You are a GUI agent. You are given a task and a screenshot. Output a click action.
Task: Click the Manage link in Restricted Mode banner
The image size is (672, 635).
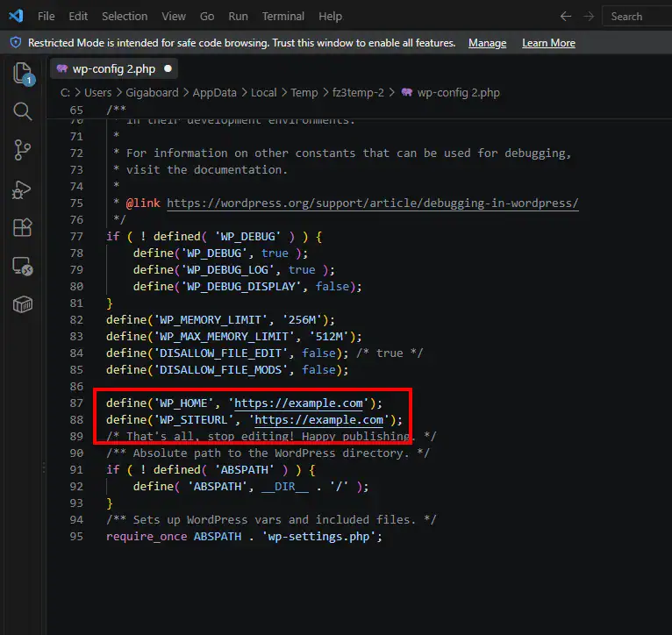pyautogui.click(x=487, y=43)
